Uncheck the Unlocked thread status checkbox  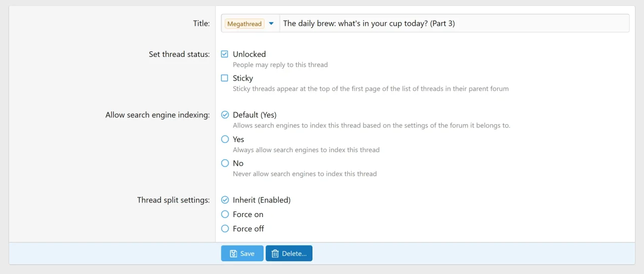click(x=225, y=54)
